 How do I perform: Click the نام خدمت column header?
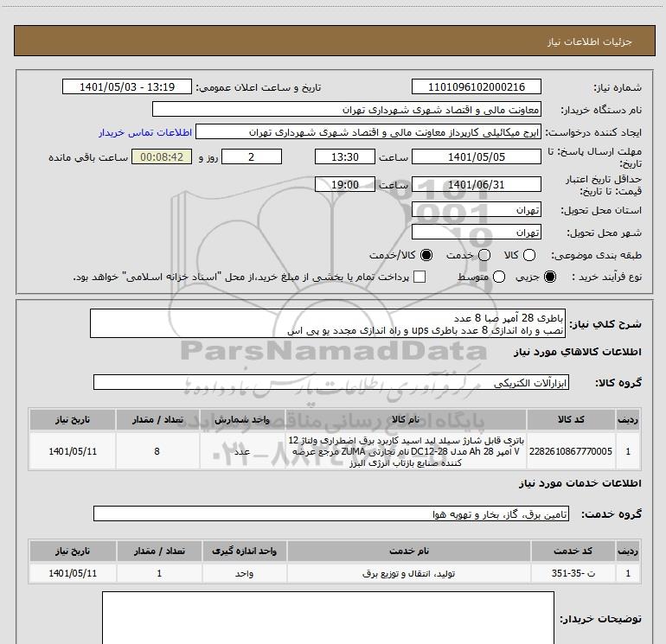click(408, 551)
